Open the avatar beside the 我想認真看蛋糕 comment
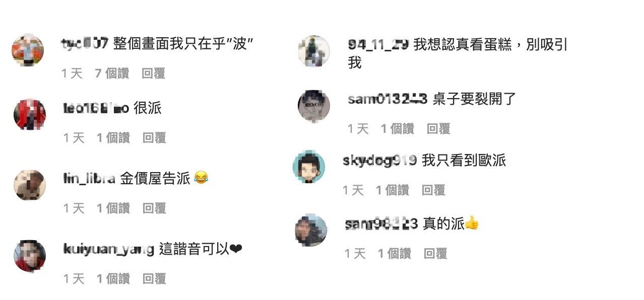Viewport: 644px width, 300px height. coord(314,51)
